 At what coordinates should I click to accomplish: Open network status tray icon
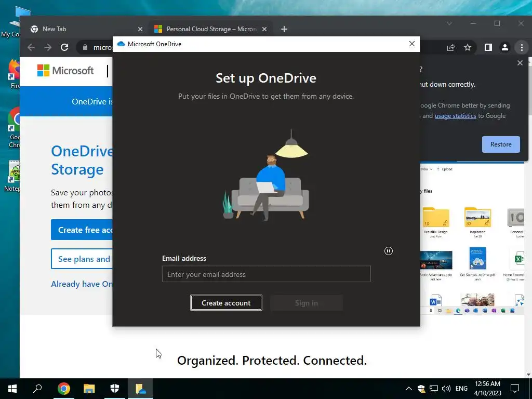[x=434, y=389]
